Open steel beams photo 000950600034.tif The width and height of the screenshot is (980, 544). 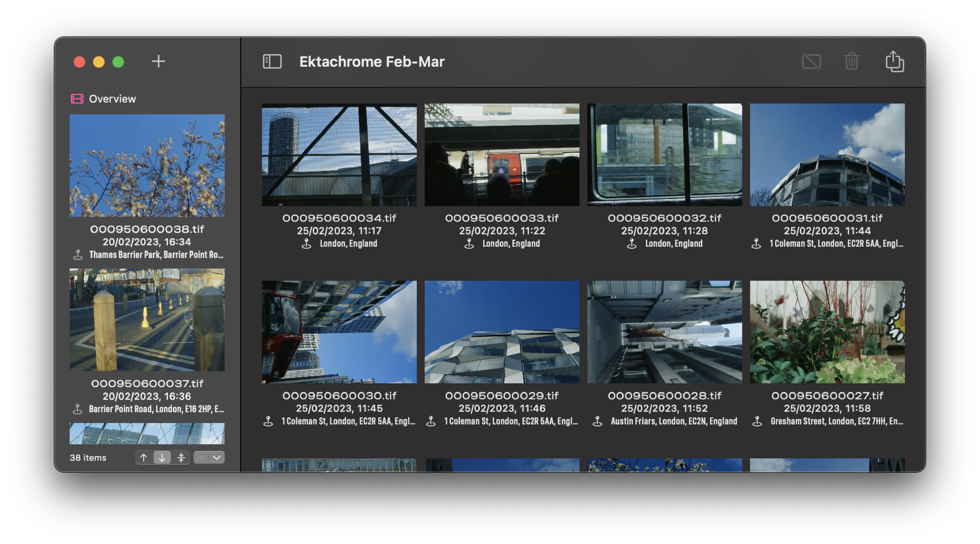pos(339,155)
